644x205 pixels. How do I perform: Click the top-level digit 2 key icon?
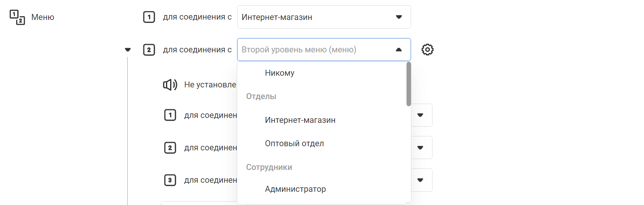pos(149,50)
